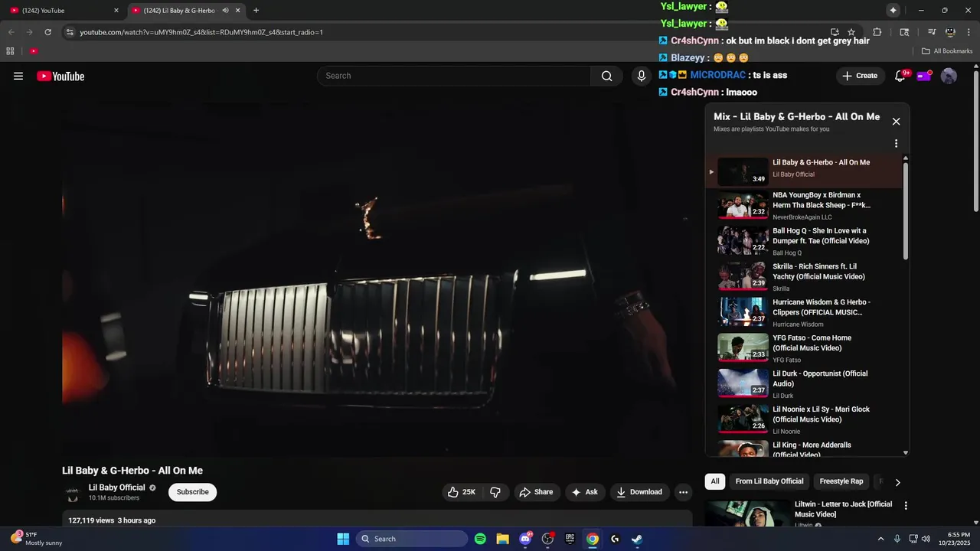
Task: Mute the playing tab via its speaker icon
Action: tap(226, 11)
